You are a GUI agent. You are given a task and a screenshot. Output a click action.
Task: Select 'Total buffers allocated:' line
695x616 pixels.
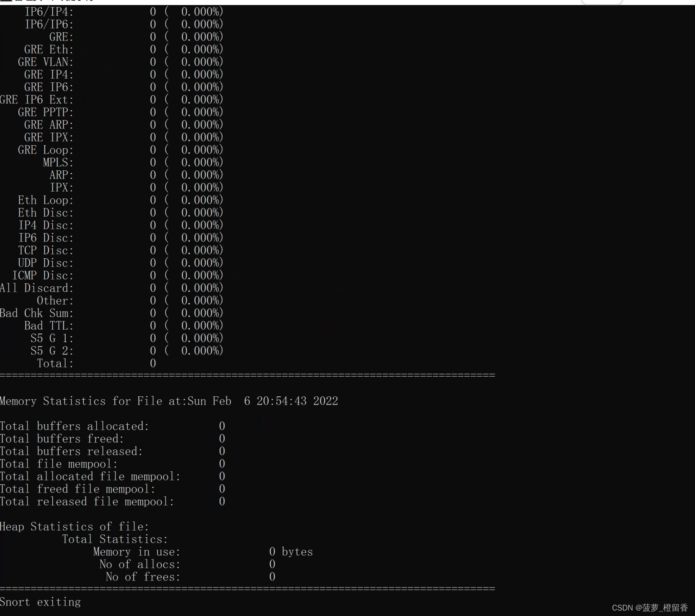point(113,426)
